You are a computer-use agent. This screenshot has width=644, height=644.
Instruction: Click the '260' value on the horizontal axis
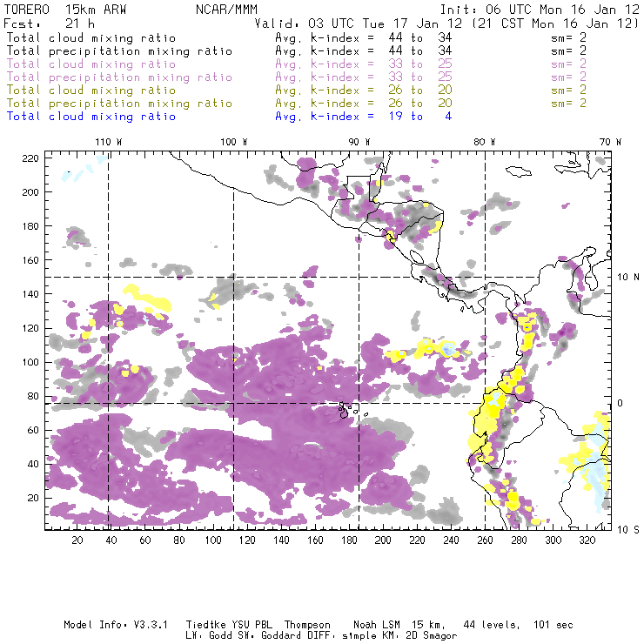click(485, 540)
